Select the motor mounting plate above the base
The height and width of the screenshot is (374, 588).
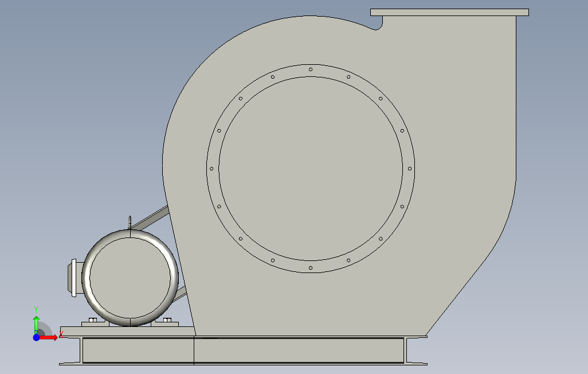pos(127,331)
